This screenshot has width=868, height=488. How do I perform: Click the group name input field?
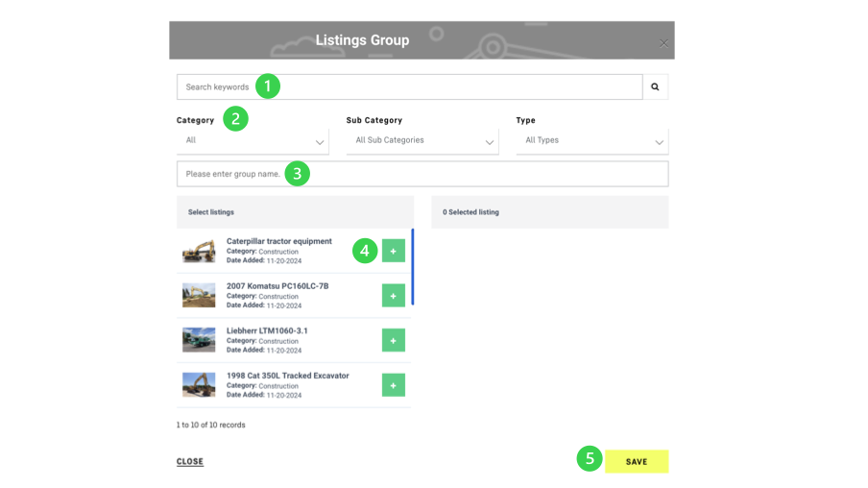[422, 174]
